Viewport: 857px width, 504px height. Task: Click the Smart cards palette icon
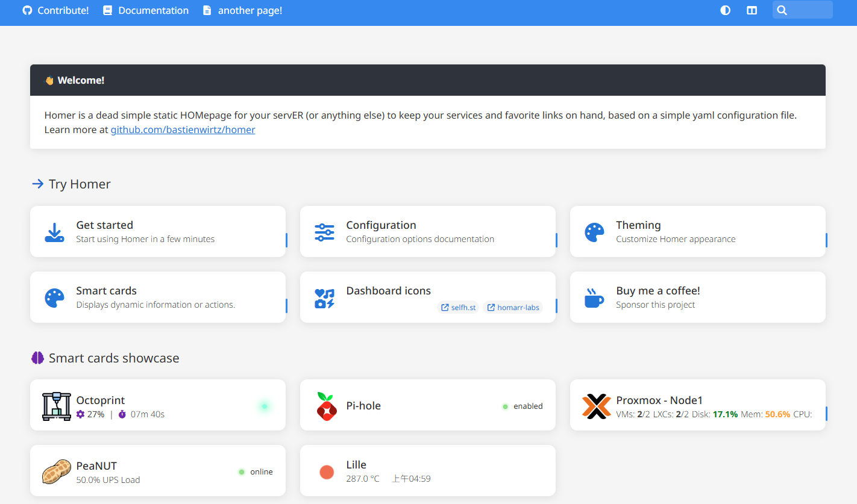(54, 297)
